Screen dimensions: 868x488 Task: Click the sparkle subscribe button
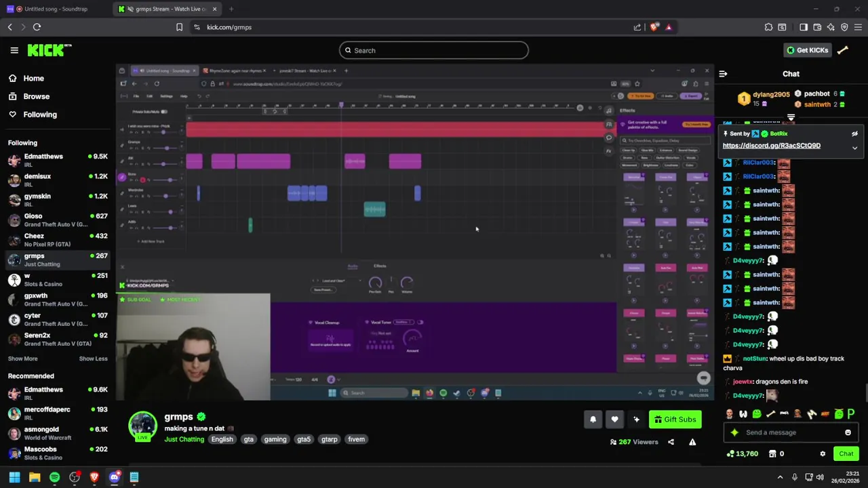(636, 420)
